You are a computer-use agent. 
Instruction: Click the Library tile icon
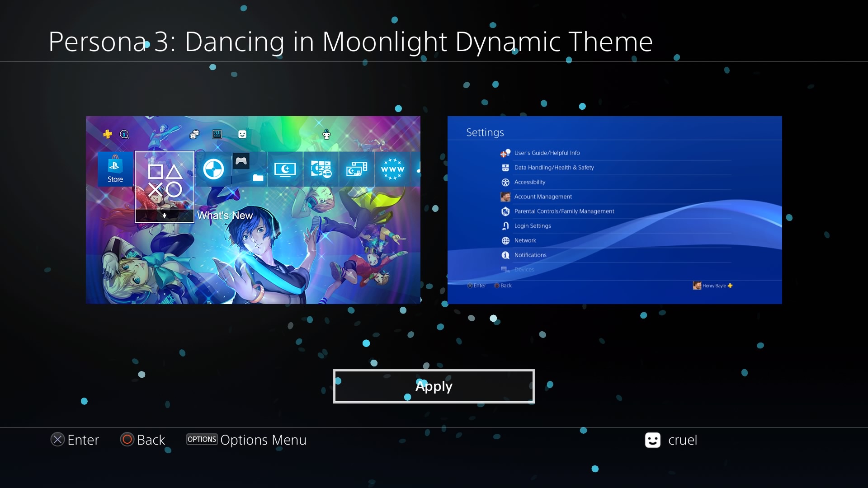tap(321, 169)
